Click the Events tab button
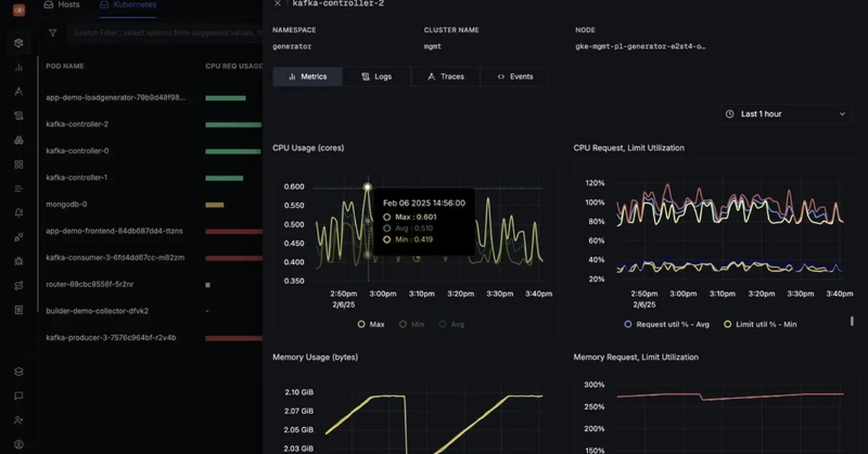 [514, 76]
